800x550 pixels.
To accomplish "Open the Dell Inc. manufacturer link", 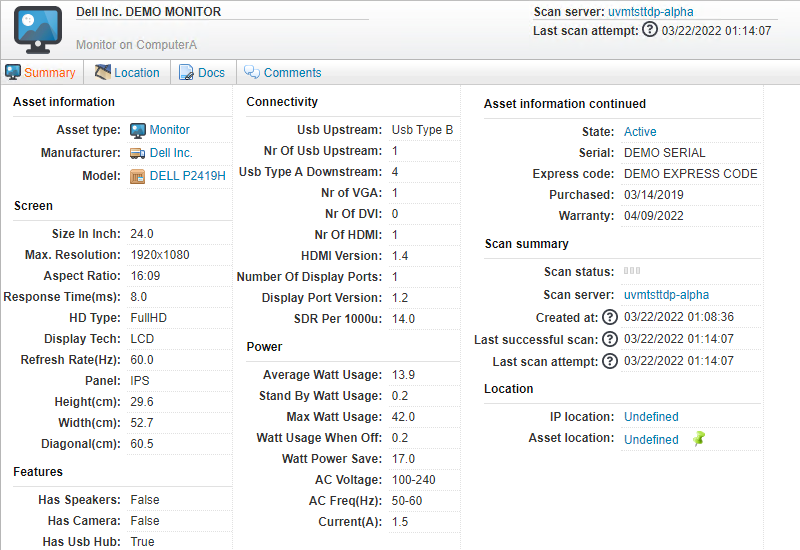I will pyautogui.click(x=171, y=153).
